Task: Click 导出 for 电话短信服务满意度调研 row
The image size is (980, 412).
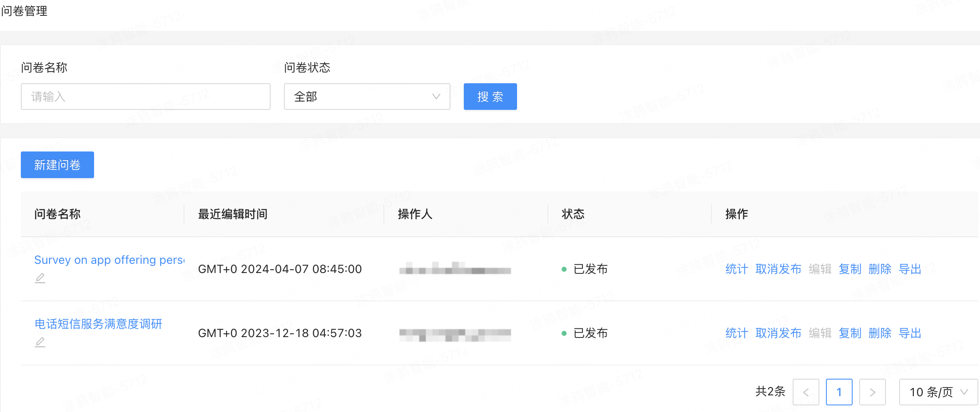Action: coord(910,333)
